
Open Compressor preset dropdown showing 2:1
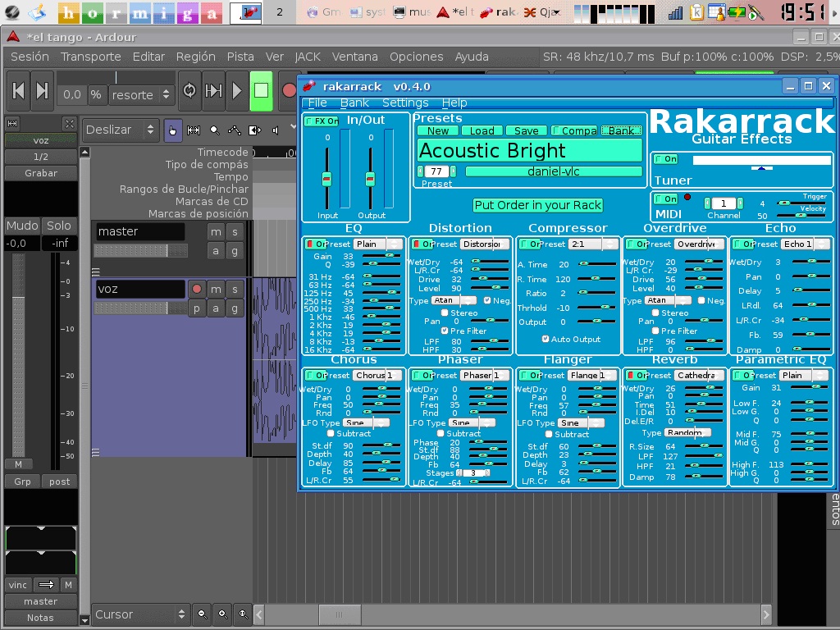click(x=594, y=244)
